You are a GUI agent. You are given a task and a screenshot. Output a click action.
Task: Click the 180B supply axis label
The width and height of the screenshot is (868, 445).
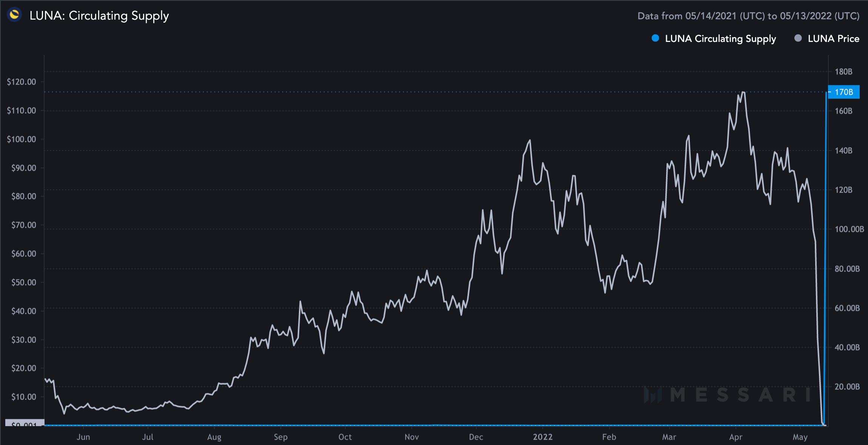coord(843,72)
